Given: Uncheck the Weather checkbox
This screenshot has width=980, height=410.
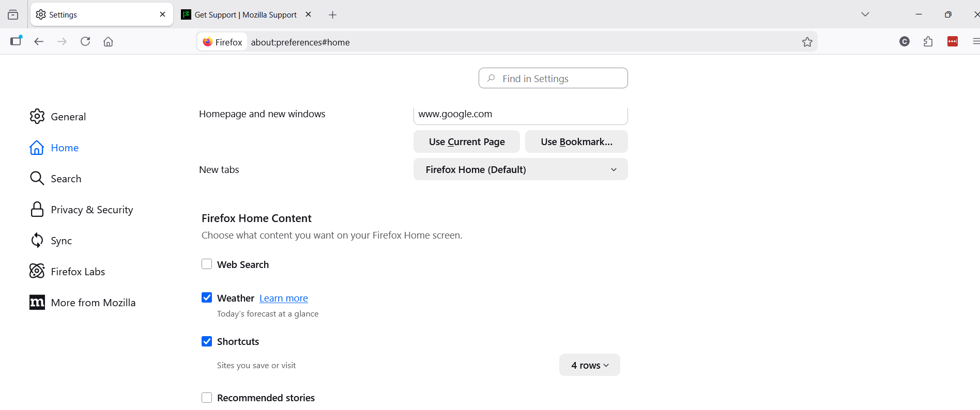Looking at the screenshot, I should (207, 298).
